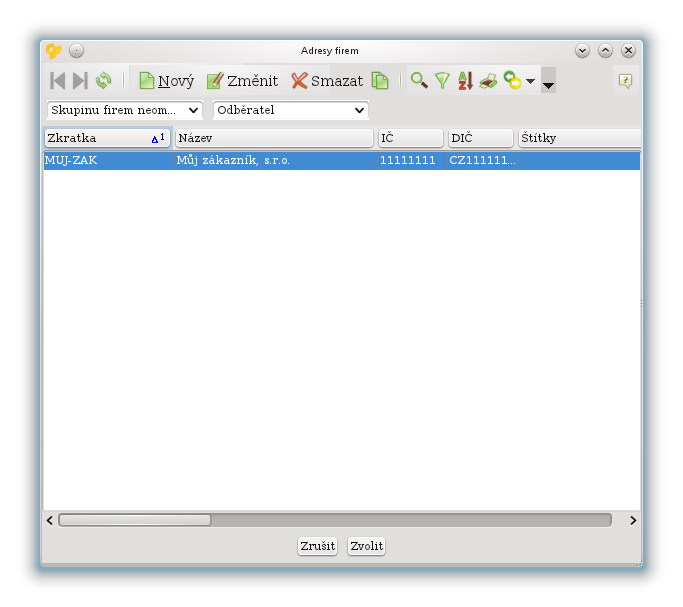Open the filter funnel icon
The width and height of the screenshot is (683, 607).
443,81
